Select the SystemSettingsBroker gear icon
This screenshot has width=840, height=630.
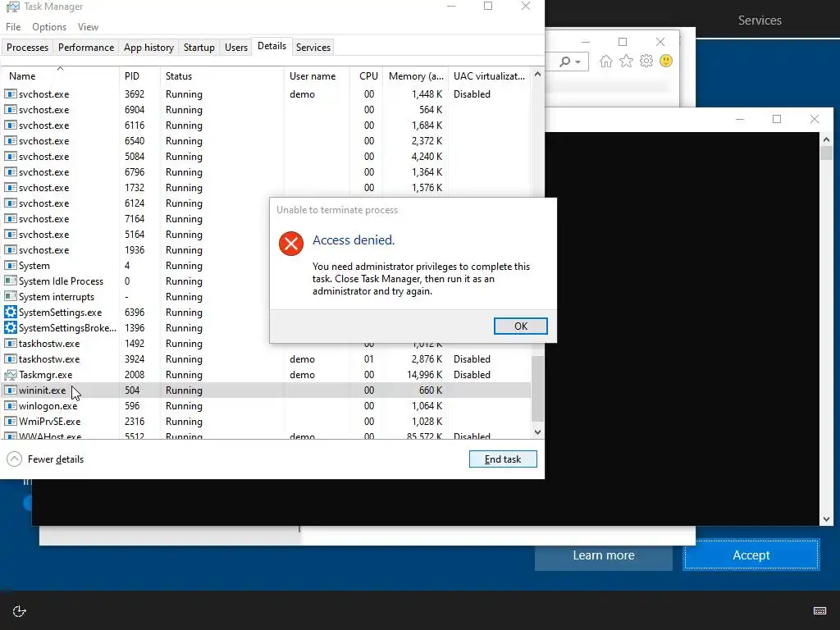coord(10,327)
